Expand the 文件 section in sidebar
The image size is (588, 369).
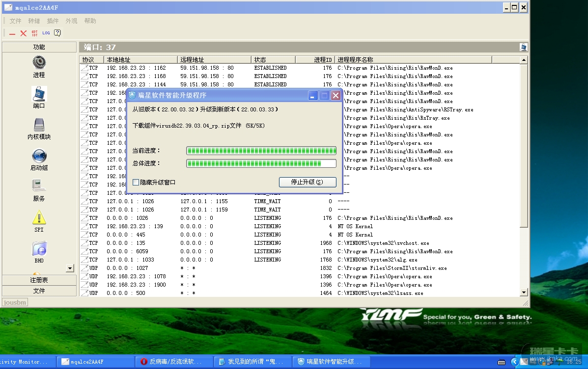39,290
